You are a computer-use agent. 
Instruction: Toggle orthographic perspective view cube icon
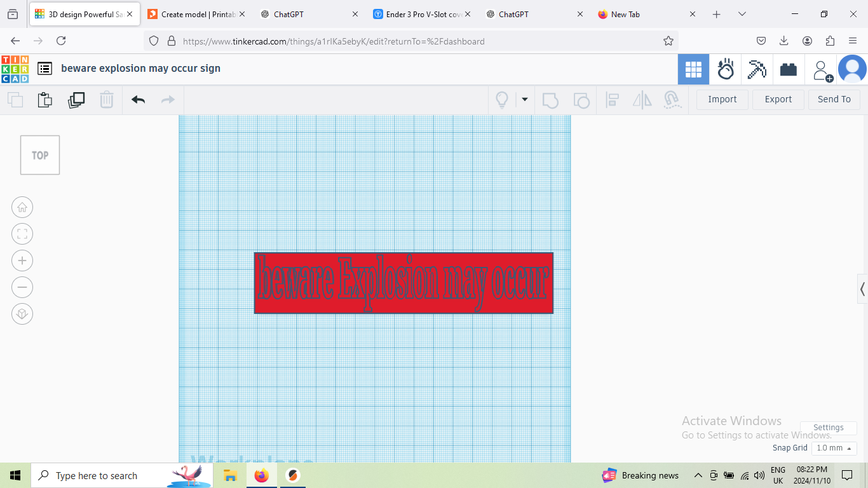(22, 314)
